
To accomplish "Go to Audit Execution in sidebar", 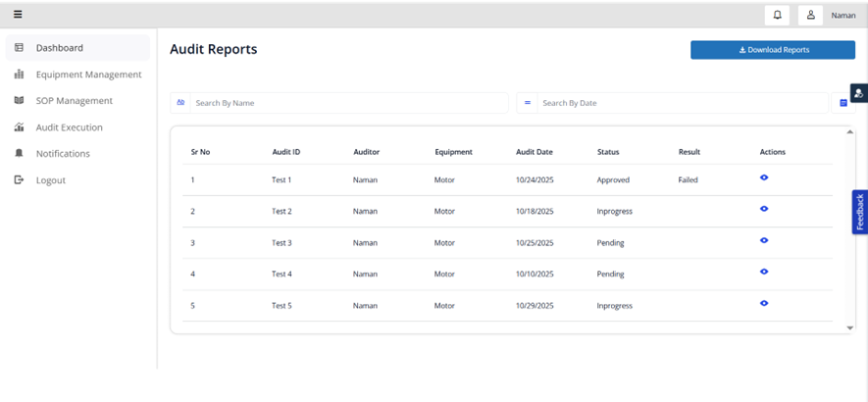I will [69, 127].
